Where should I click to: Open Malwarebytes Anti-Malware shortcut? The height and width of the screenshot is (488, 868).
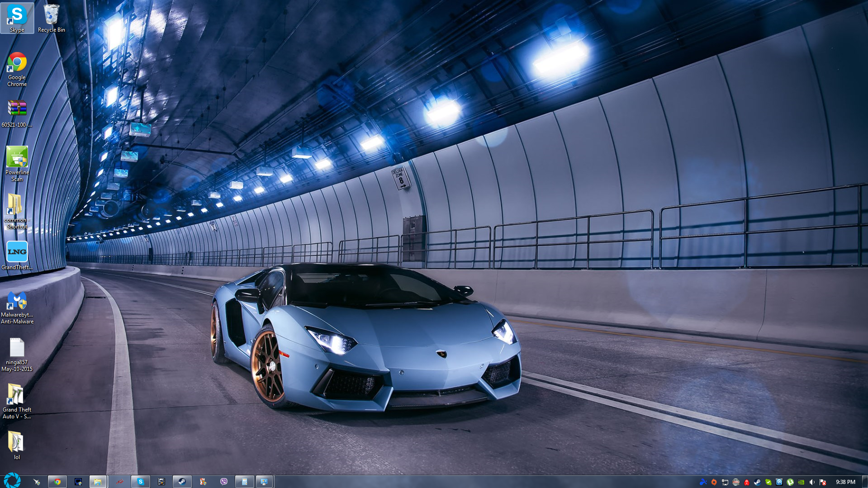pos(17,308)
